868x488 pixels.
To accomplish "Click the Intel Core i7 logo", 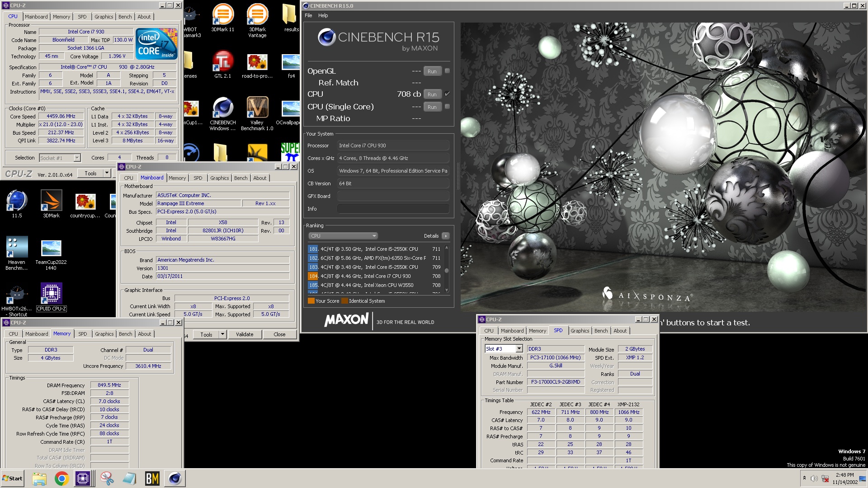I will (156, 44).
